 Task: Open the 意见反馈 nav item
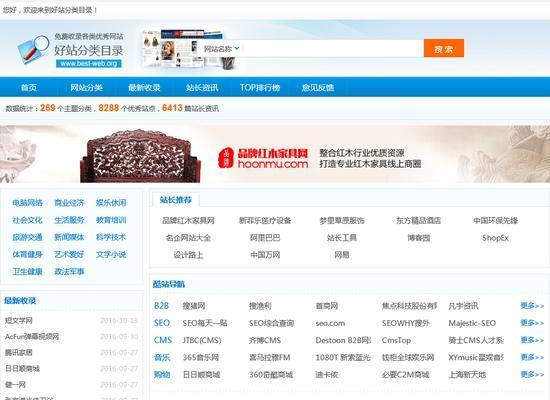(x=318, y=87)
